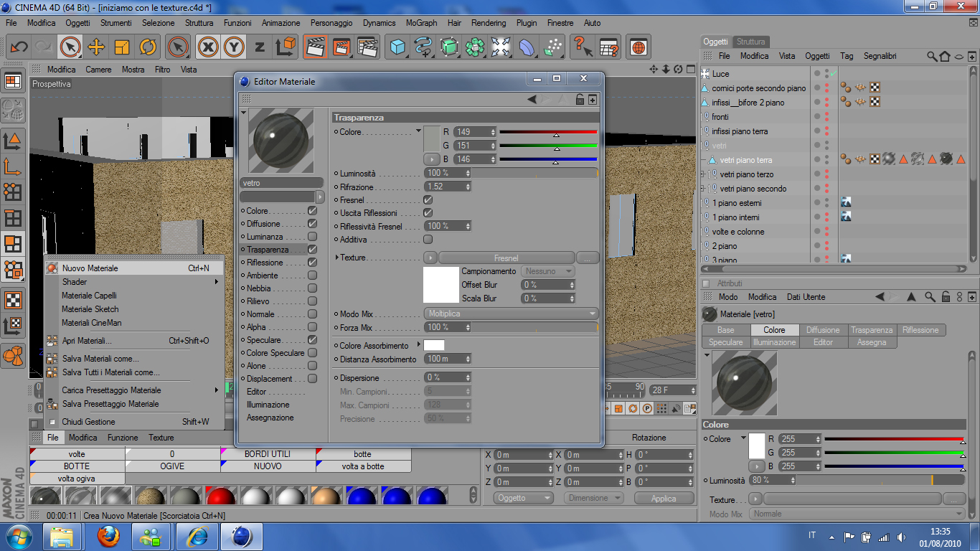Switch to Diffusione tab in Attributi
This screenshot has width=980, height=551.
tap(823, 330)
